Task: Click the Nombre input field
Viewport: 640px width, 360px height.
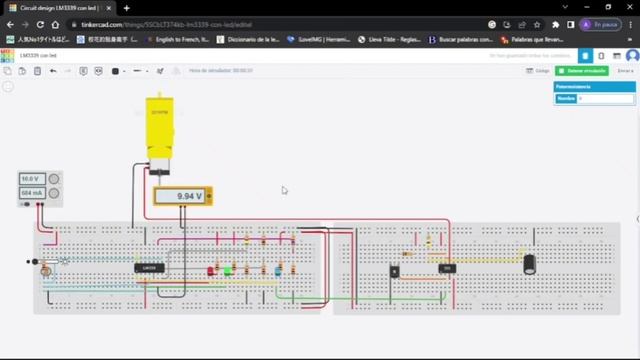Action: (605, 99)
